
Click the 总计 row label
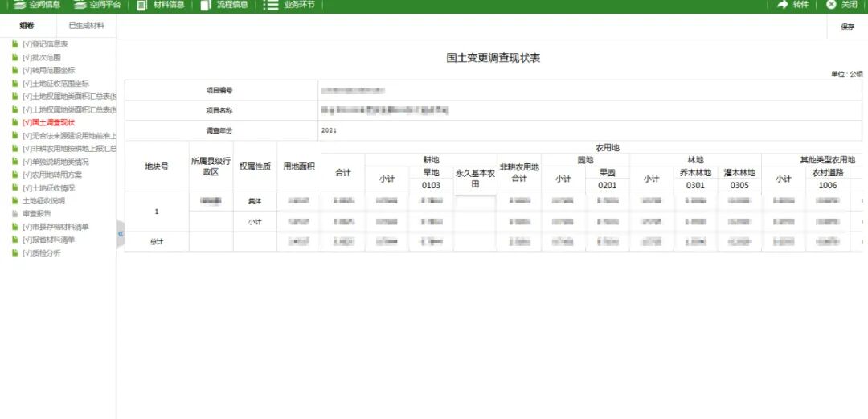tap(157, 242)
